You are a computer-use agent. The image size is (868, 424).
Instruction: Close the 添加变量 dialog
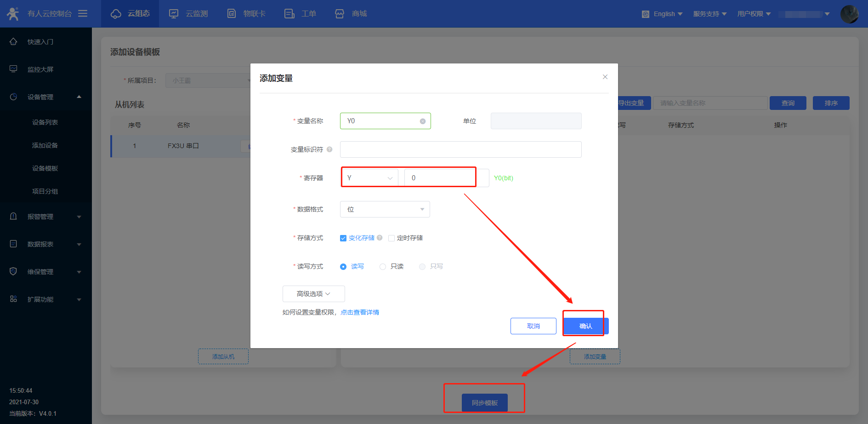click(605, 77)
